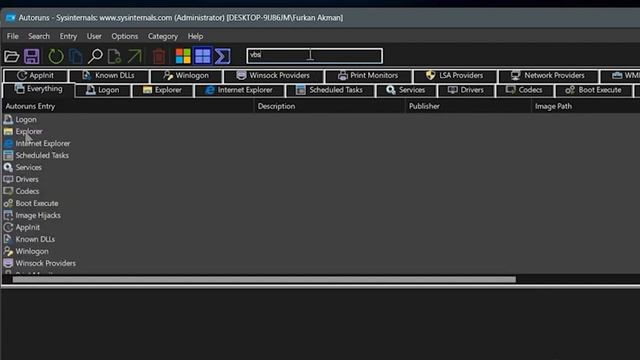This screenshot has width=640, height=360.
Task: Open the User menu
Action: pos(94,36)
